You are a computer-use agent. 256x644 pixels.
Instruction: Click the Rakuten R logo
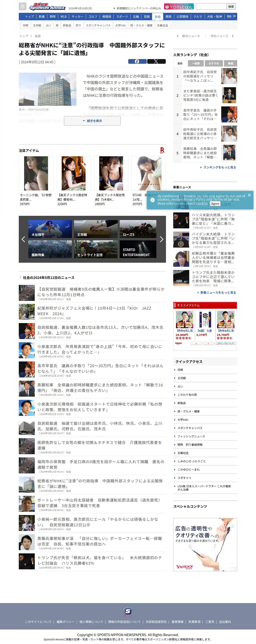162,150
